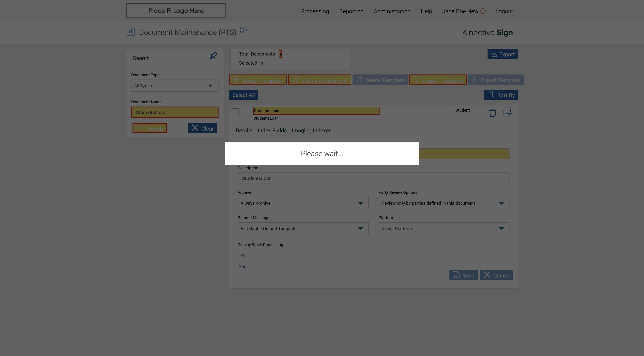Check the StudentsLoan row checkbox
Image resolution: width=644 pixels, height=356 pixels.
pyautogui.click(x=235, y=112)
